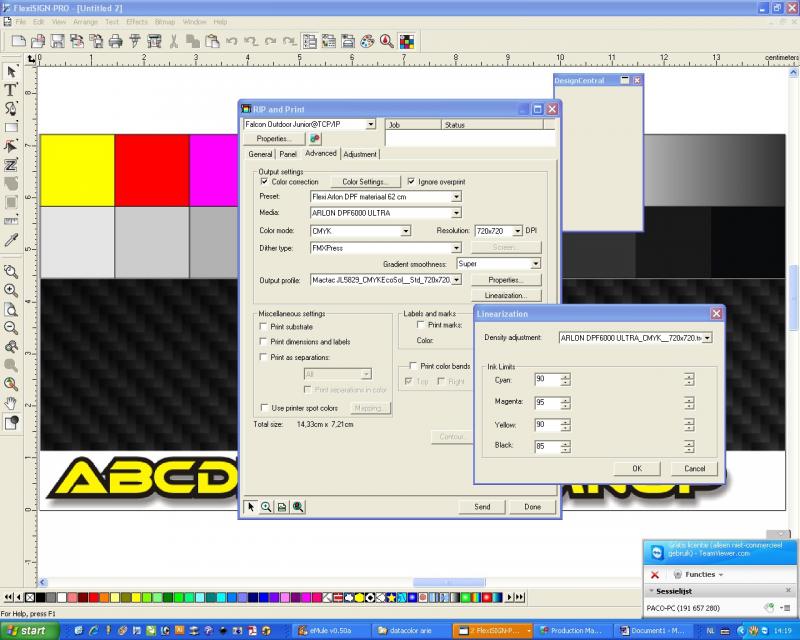The height and width of the screenshot is (640, 800).
Task: Open the Effects menu
Action: 137,22
